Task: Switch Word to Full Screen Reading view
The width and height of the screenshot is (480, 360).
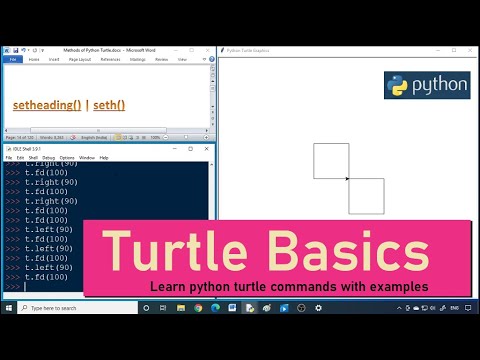Action: click(125, 137)
